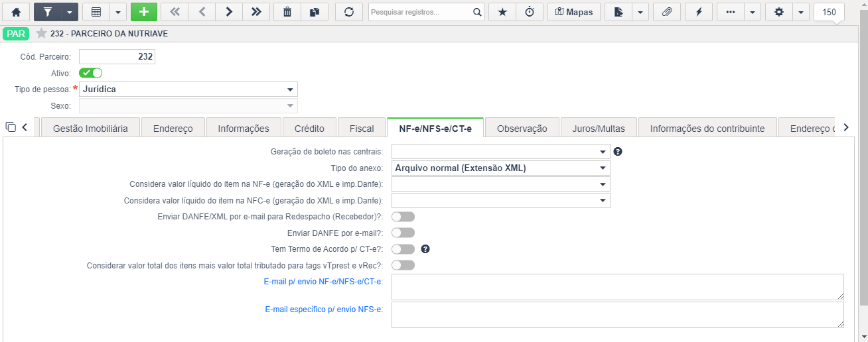
Task: Open the Tipo de pessoa dropdown
Action: pos(188,89)
